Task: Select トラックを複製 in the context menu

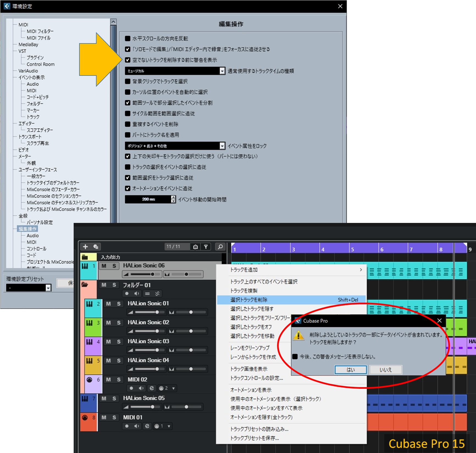Action: (244, 290)
